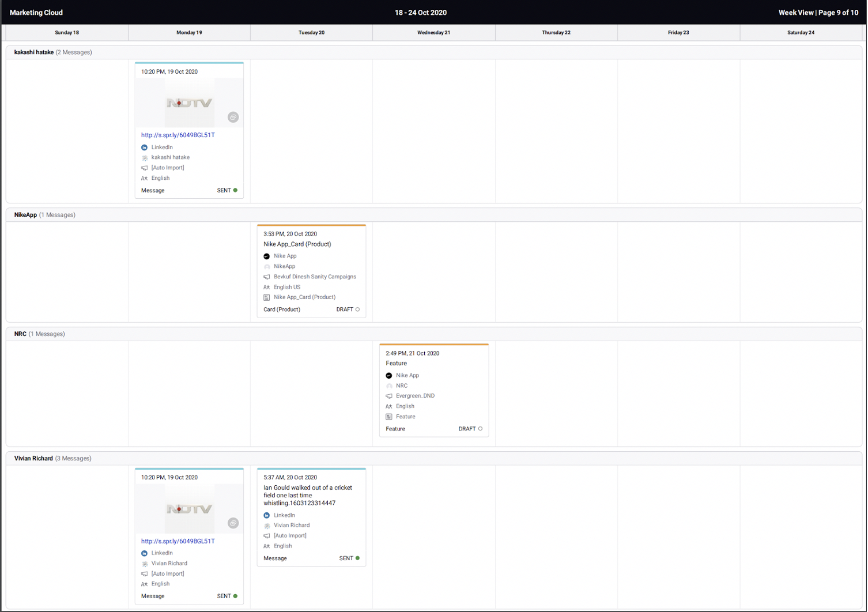868x612 pixels.
Task: Click Week View page indicator
Action: pos(818,13)
